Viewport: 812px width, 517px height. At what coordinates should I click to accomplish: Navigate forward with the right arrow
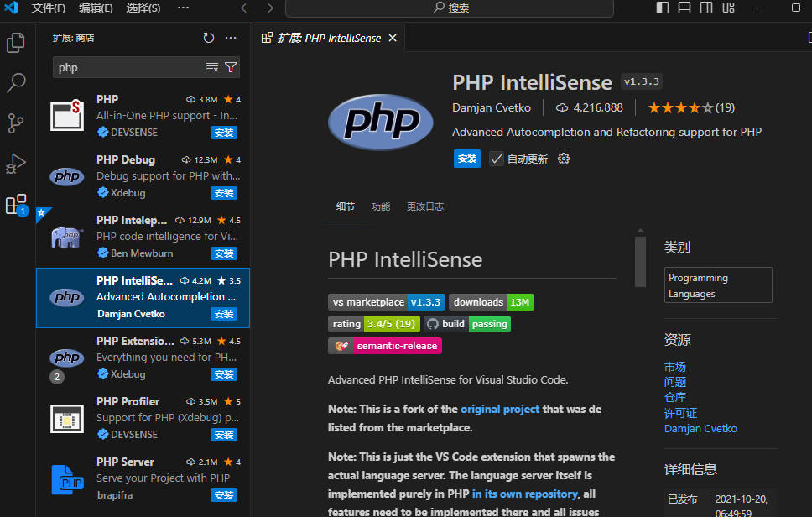(x=268, y=8)
